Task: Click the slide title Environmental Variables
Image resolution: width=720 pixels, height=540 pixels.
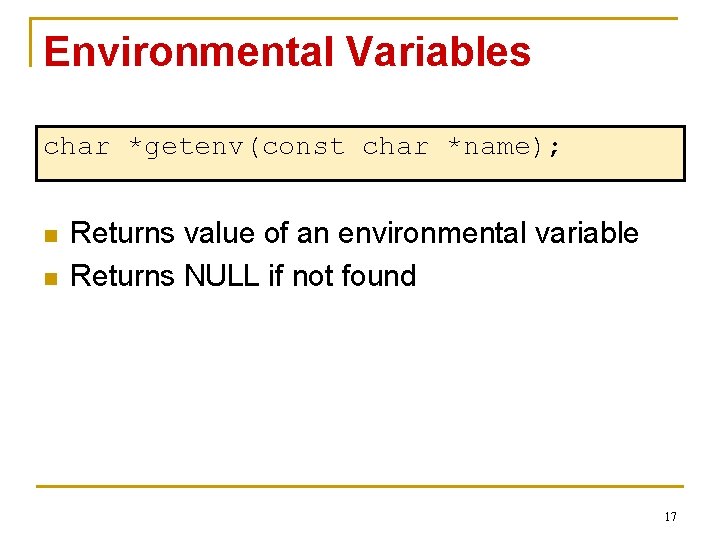Action: coord(287,52)
